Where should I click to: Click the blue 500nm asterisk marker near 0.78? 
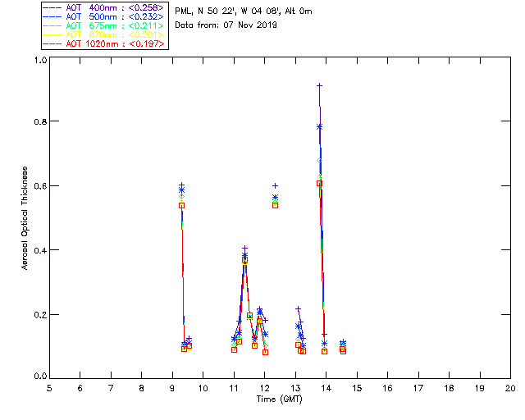pyautogui.click(x=319, y=126)
